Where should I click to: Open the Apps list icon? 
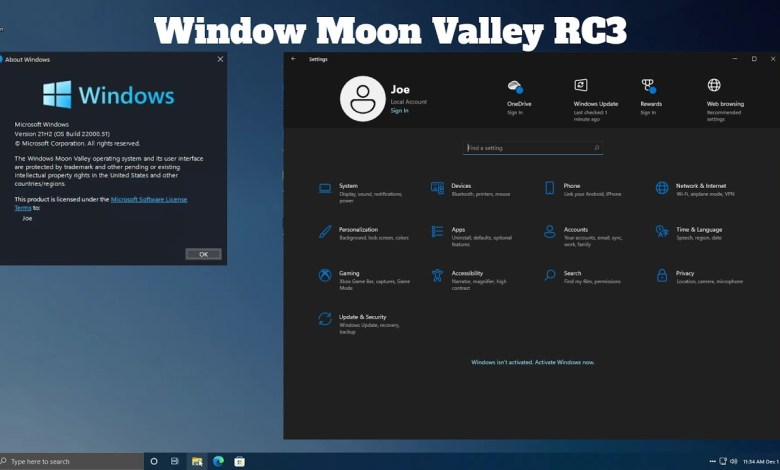point(437,232)
